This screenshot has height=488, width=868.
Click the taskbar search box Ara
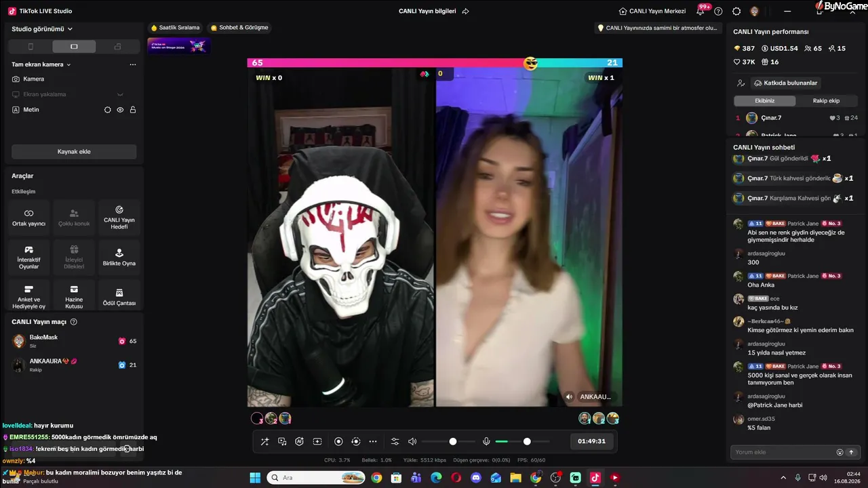tap(316, 478)
